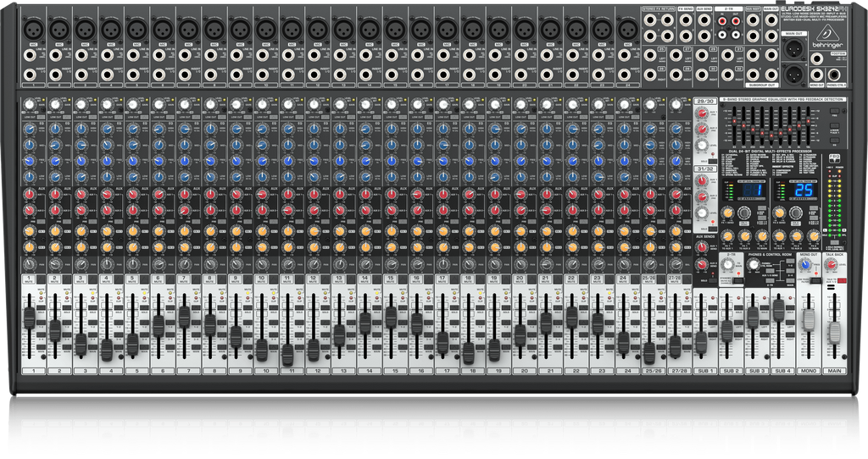This screenshot has height=459, width=868.
Task: Click the channel 24 fader
Action: point(623,342)
